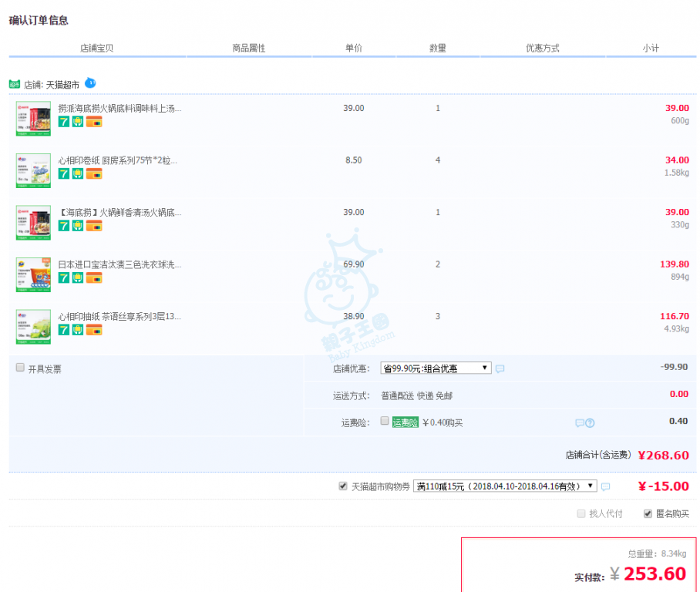Enable the 开具发票 invoice checkbox
The image size is (700, 592).
pos(20,368)
